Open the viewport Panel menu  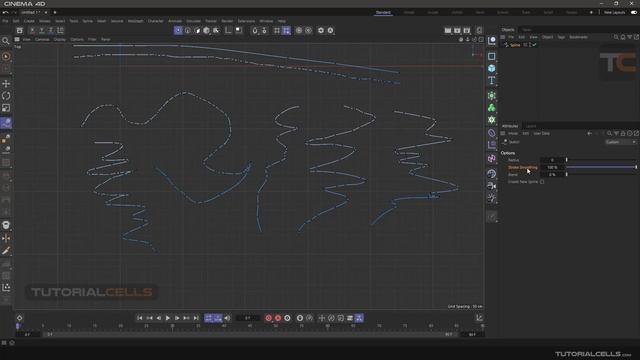(106, 40)
